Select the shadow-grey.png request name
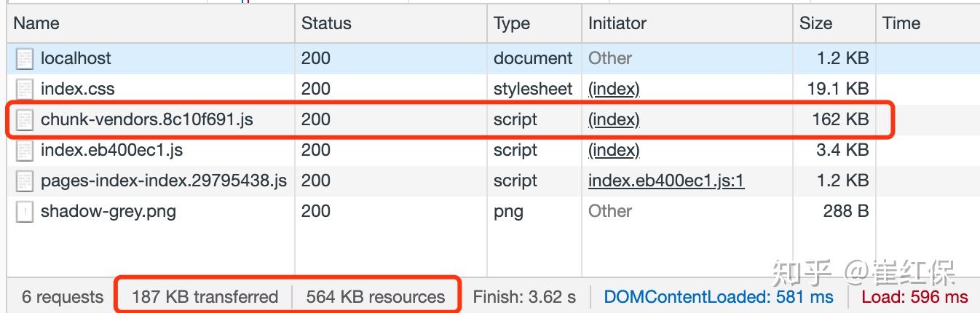980x313 pixels. click(108, 211)
